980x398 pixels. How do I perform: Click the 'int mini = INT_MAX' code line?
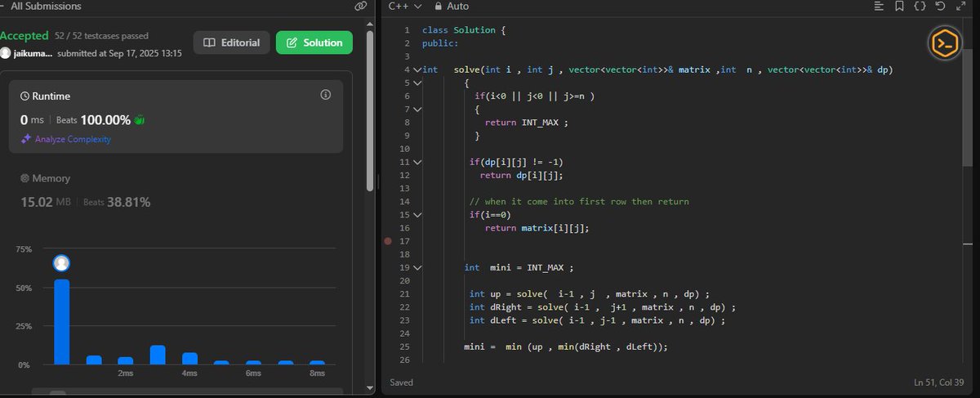[x=519, y=267]
